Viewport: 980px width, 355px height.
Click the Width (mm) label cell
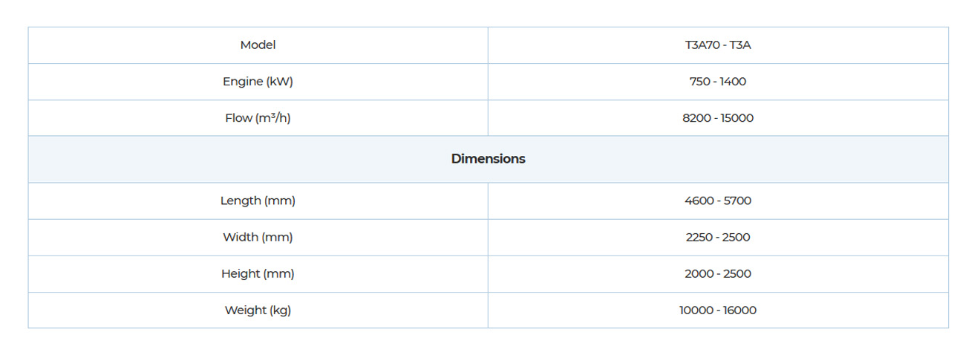[258, 238]
